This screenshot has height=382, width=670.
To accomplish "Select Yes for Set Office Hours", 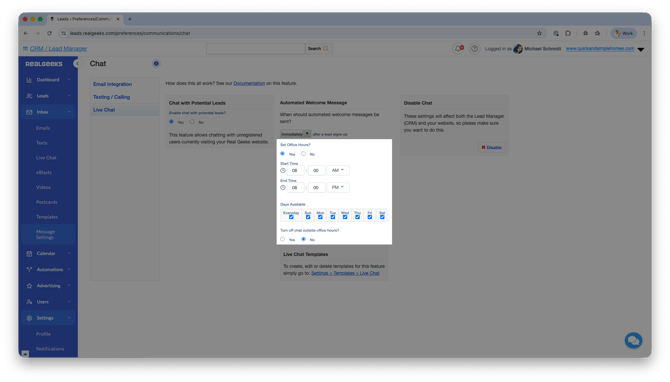I will point(282,154).
